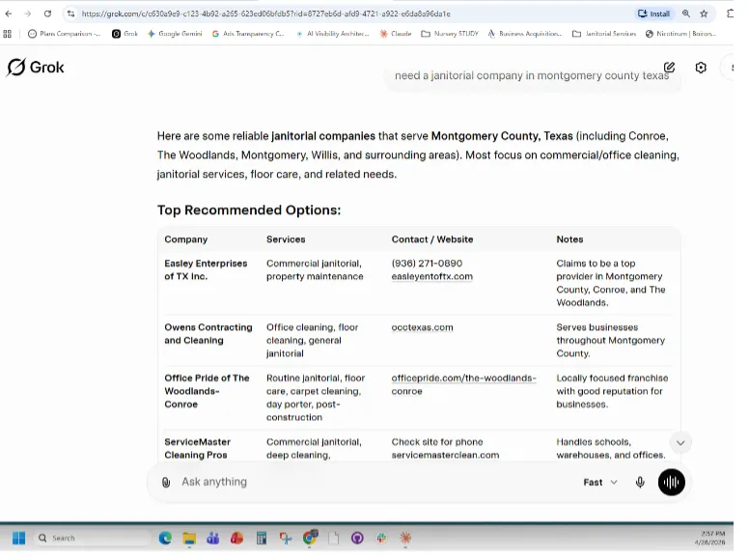749x560 pixels.
Task: Open occtexas.com link
Action: [x=422, y=327]
